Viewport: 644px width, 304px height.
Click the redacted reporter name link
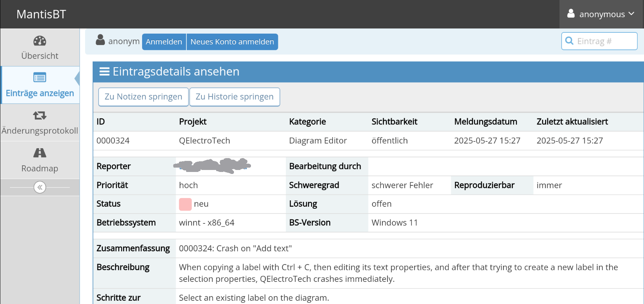click(x=213, y=166)
